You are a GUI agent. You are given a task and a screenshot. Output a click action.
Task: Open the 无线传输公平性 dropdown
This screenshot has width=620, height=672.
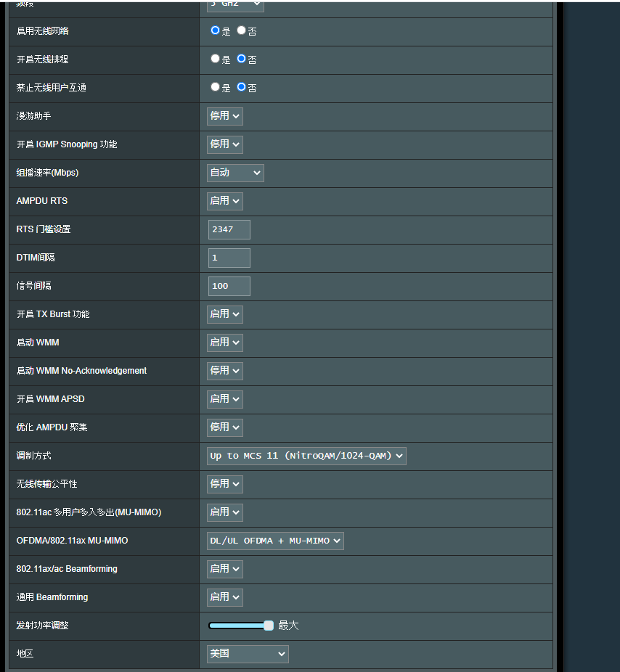click(x=225, y=484)
